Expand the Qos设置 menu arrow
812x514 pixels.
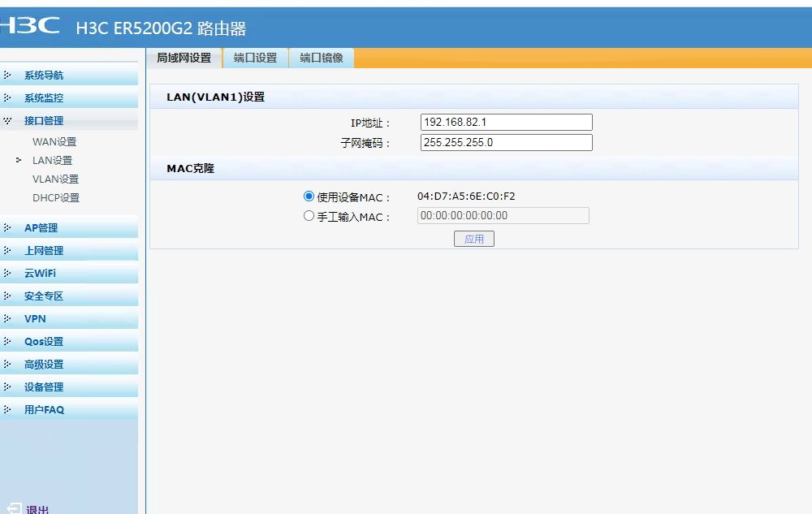click(7, 342)
